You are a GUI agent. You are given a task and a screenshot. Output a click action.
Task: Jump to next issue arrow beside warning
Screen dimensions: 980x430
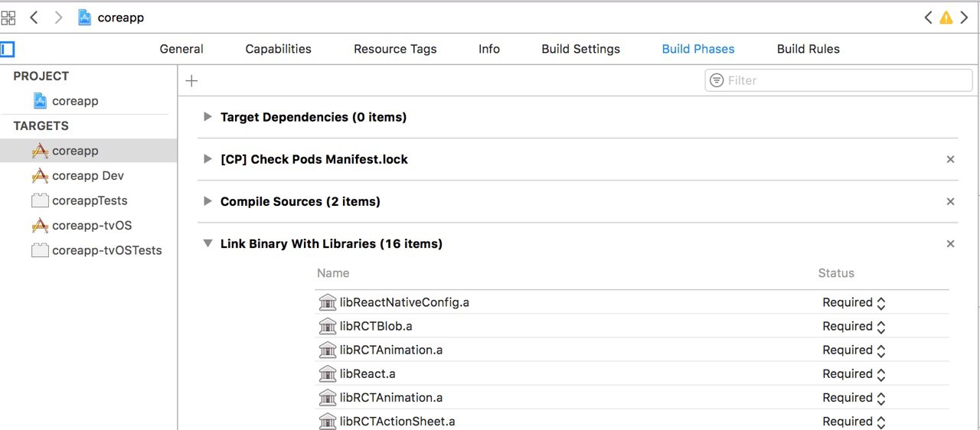(963, 17)
